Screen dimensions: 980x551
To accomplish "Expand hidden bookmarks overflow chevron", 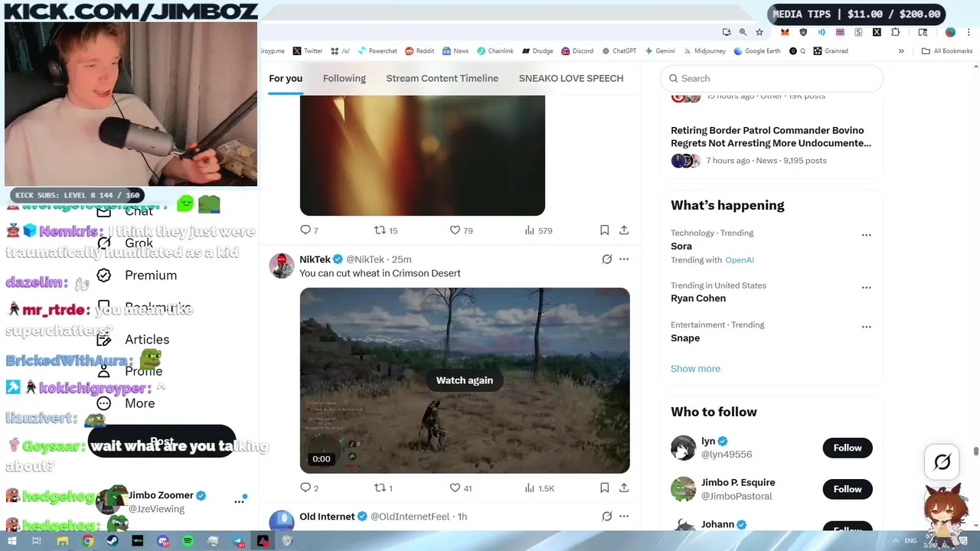I will [x=901, y=51].
